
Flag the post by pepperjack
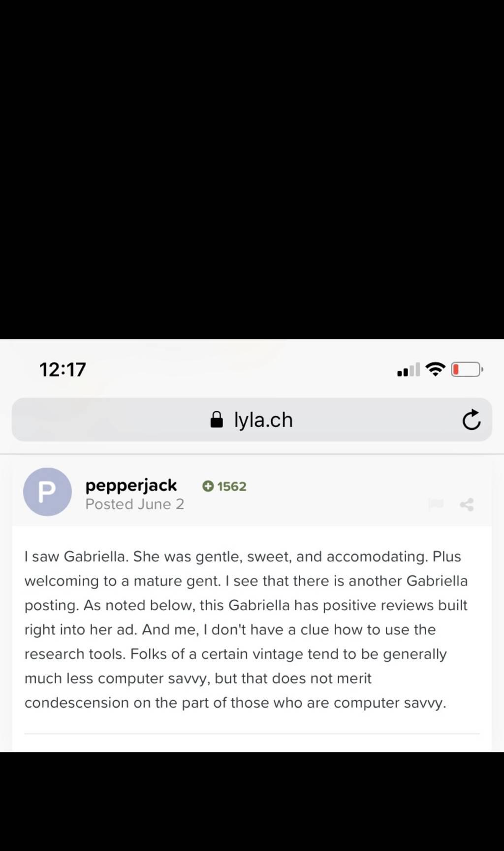pyautogui.click(x=436, y=504)
